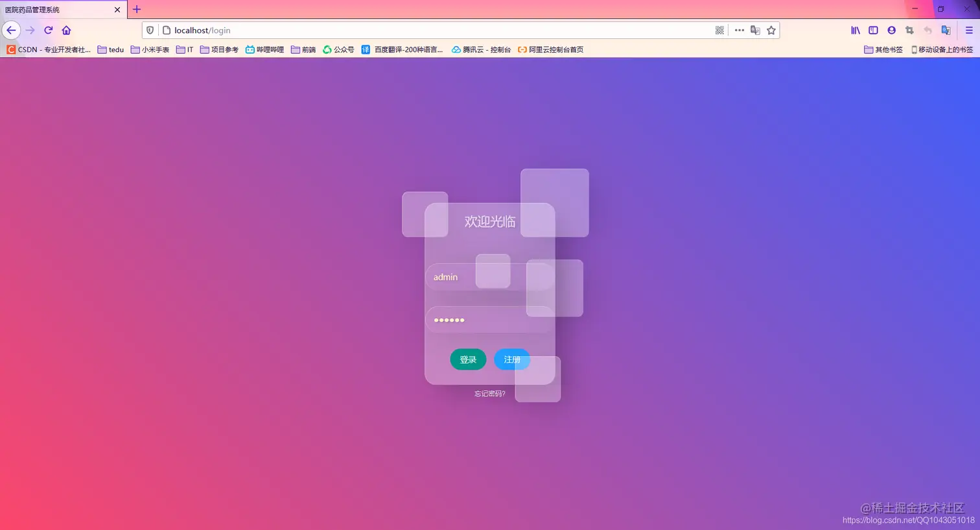Click the 忘记密码? link
The height and width of the screenshot is (530, 980).
tap(489, 394)
